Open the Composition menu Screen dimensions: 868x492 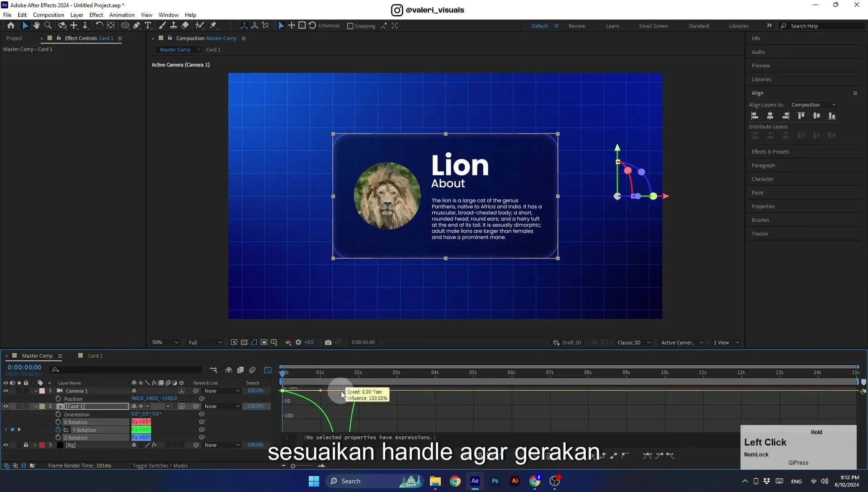pyautogui.click(x=48, y=15)
